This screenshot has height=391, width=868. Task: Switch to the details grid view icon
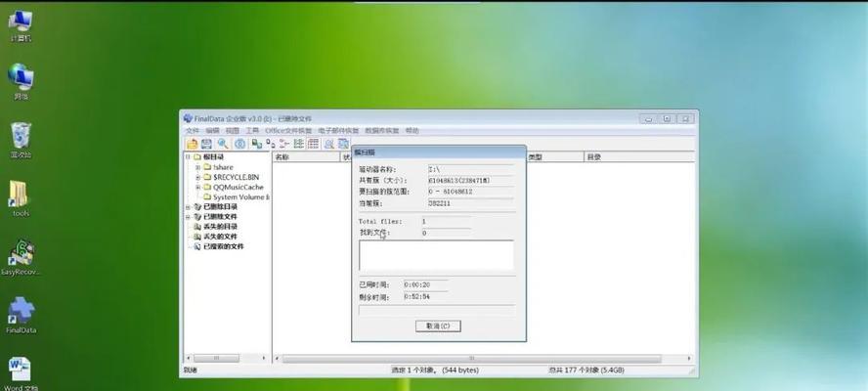click(x=313, y=144)
